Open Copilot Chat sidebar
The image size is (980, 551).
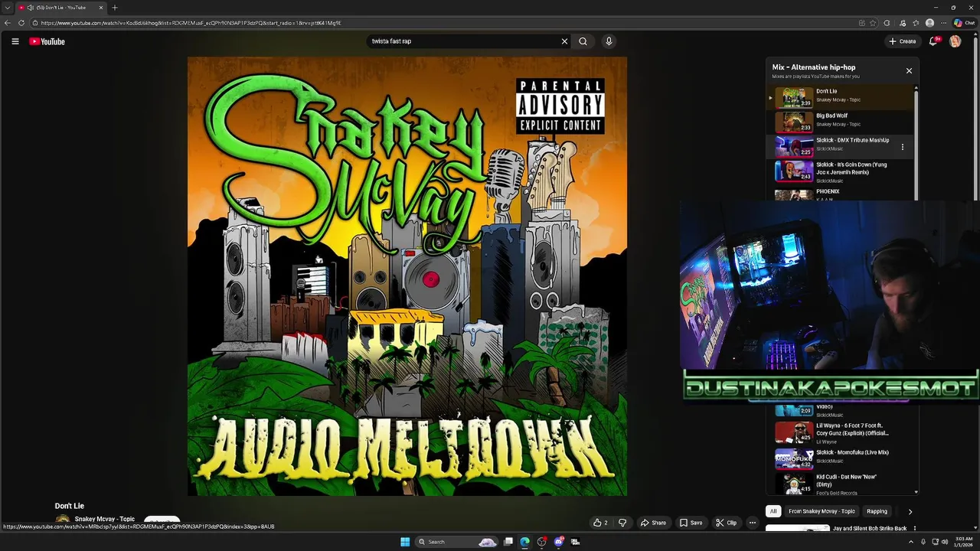point(964,23)
